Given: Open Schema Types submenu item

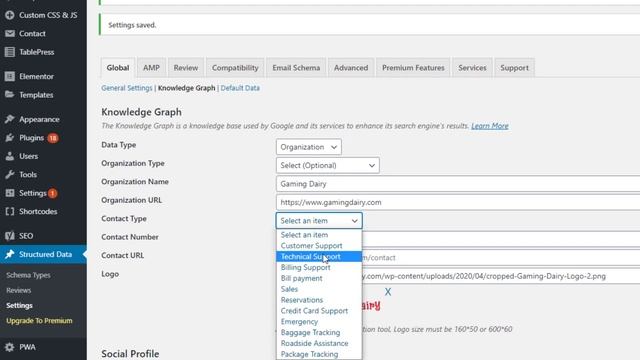Looking at the screenshot, I should pos(28,275).
